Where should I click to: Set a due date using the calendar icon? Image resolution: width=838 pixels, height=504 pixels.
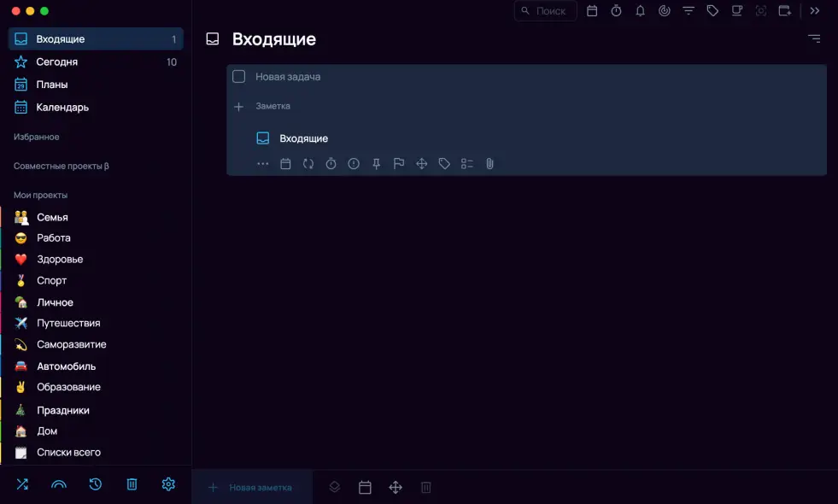[x=285, y=163]
